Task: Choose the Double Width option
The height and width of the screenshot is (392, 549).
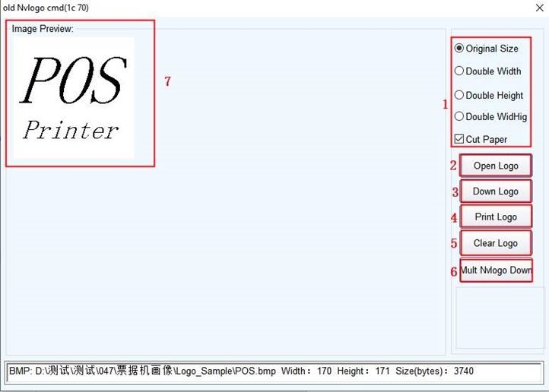Action: point(459,71)
